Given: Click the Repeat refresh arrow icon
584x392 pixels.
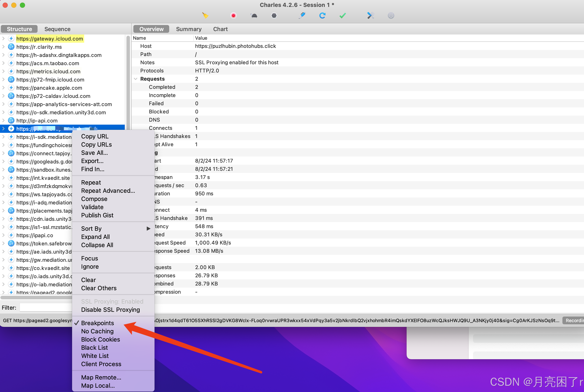Looking at the screenshot, I should [322, 16].
